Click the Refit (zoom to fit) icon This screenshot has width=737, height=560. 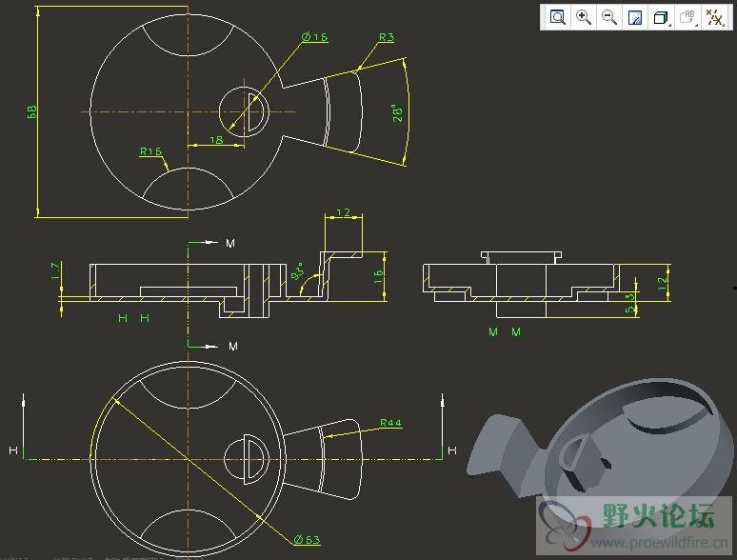click(x=558, y=17)
